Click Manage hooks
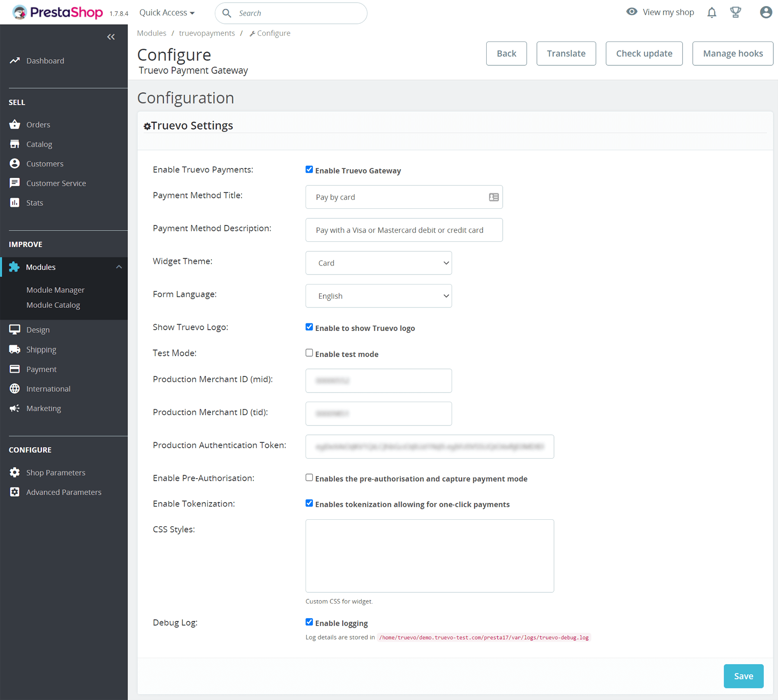Viewport: 778px width, 700px height. [x=732, y=53]
